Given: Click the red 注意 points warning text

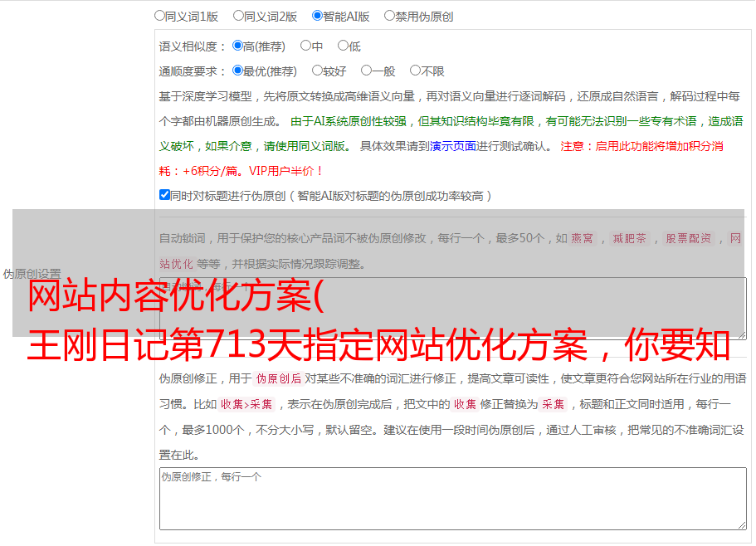Looking at the screenshot, I should [441, 158].
